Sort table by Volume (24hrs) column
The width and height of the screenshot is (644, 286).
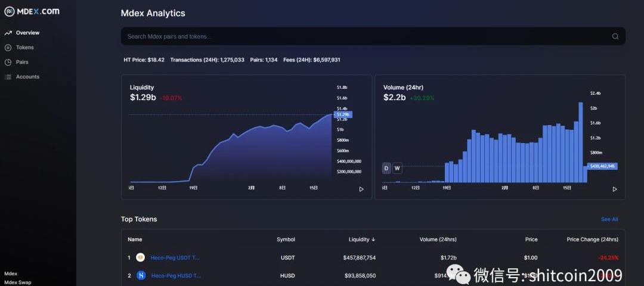point(438,240)
